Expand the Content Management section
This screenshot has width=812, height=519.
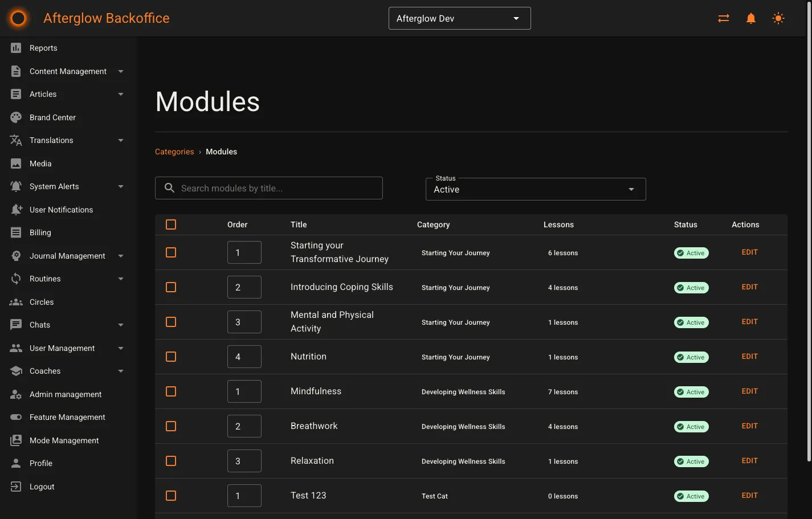[120, 71]
